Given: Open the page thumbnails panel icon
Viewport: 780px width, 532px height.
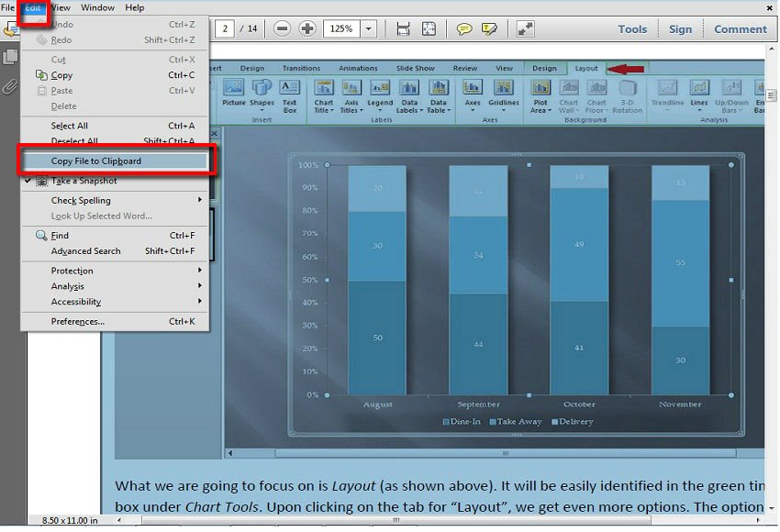Looking at the screenshot, I should point(10,57).
